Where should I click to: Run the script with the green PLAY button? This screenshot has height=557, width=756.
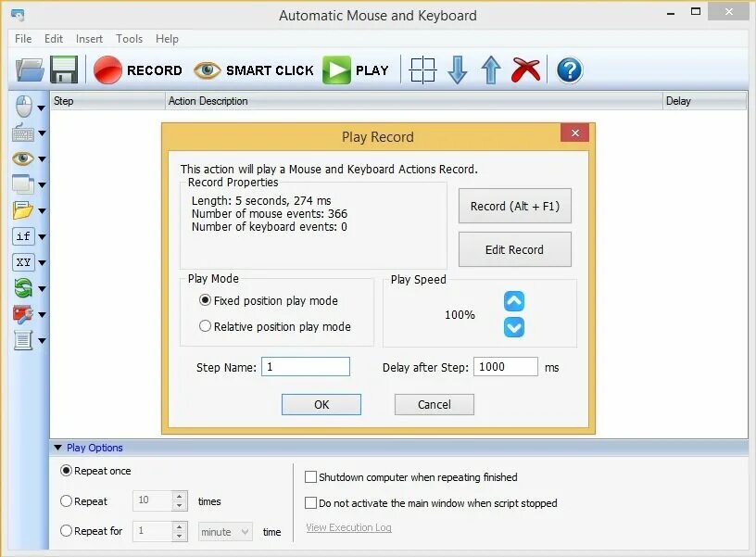click(x=356, y=70)
